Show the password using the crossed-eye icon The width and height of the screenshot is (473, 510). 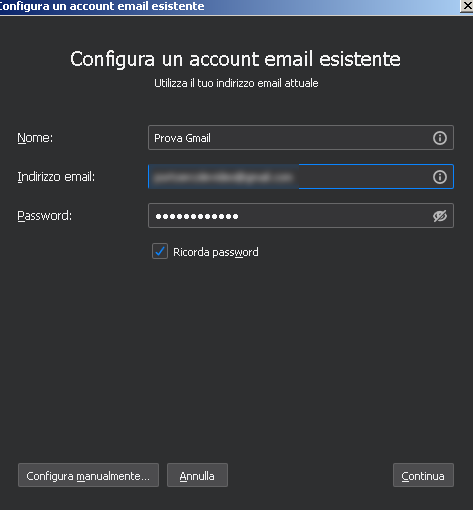[x=440, y=216]
